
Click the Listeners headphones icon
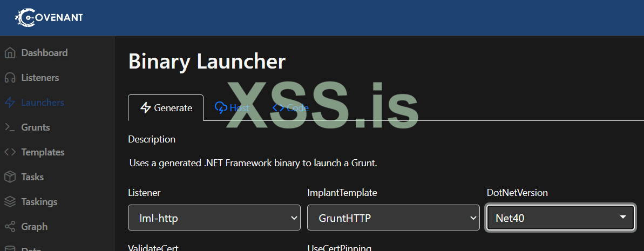(10, 78)
